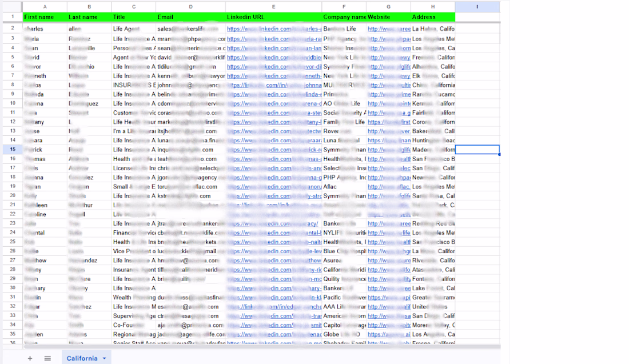The height and width of the screenshot is (364, 629).
Task: Click the Title header cell
Action: (134, 17)
